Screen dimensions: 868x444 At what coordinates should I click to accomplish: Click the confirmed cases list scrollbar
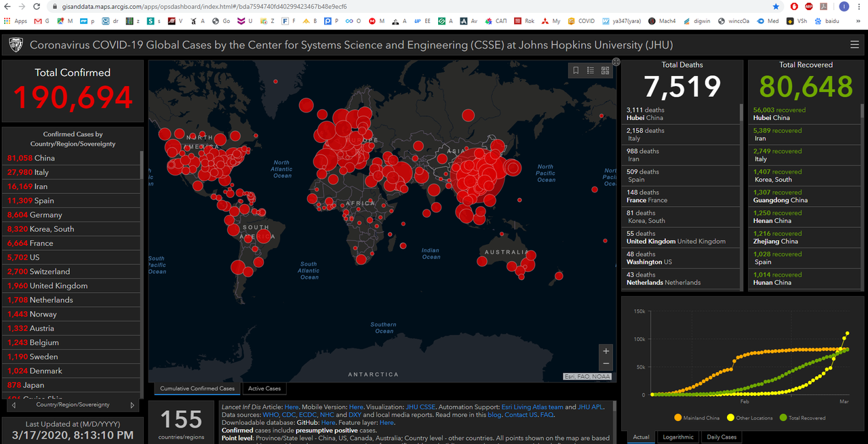[x=142, y=165]
